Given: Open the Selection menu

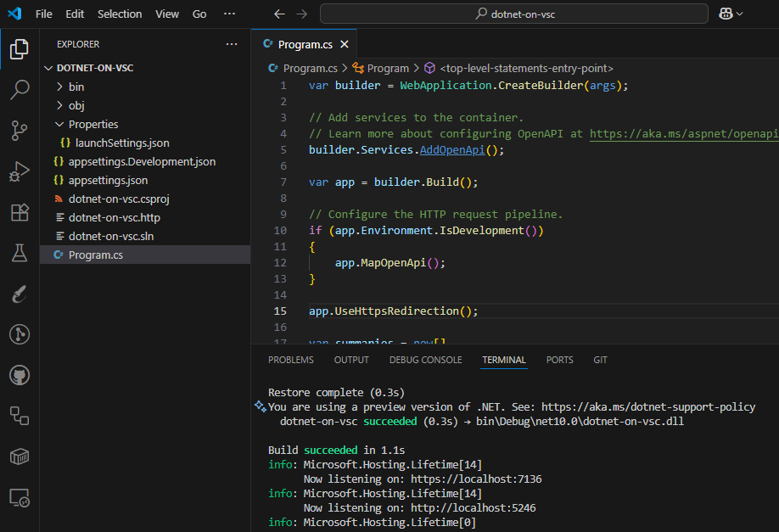Looking at the screenshot, I should point(120,14).
